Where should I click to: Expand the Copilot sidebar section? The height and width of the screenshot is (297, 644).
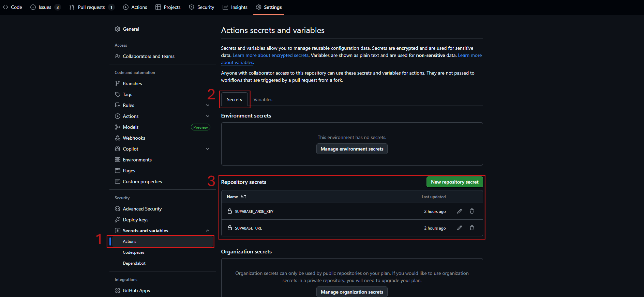[x=208, y=149]
